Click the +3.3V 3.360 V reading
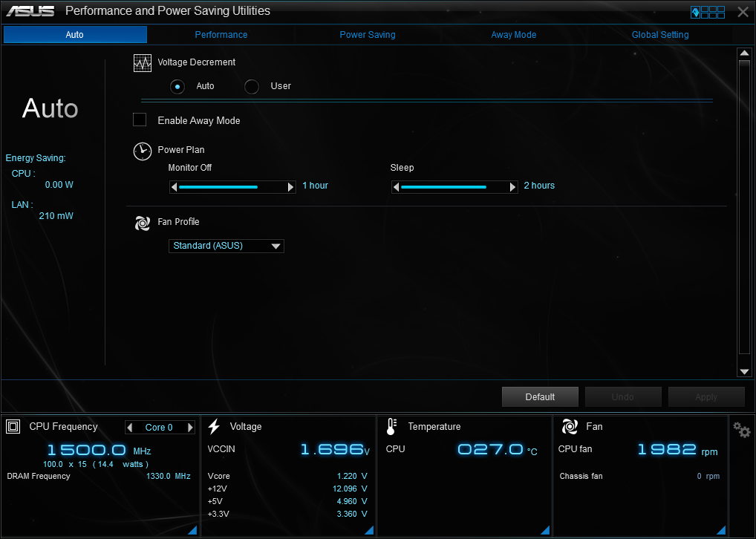This screenshot has width=756, height=539. coord(352,514)
